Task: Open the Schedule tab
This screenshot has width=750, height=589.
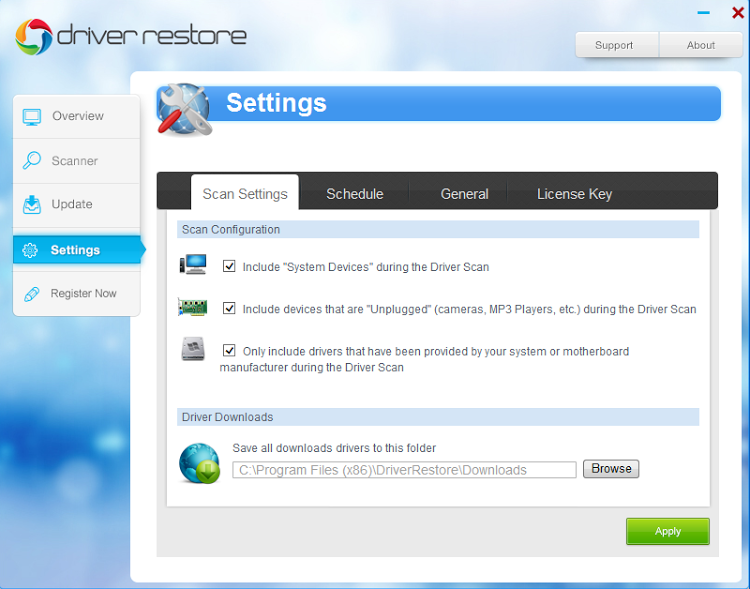Action: tap(354, 194)
